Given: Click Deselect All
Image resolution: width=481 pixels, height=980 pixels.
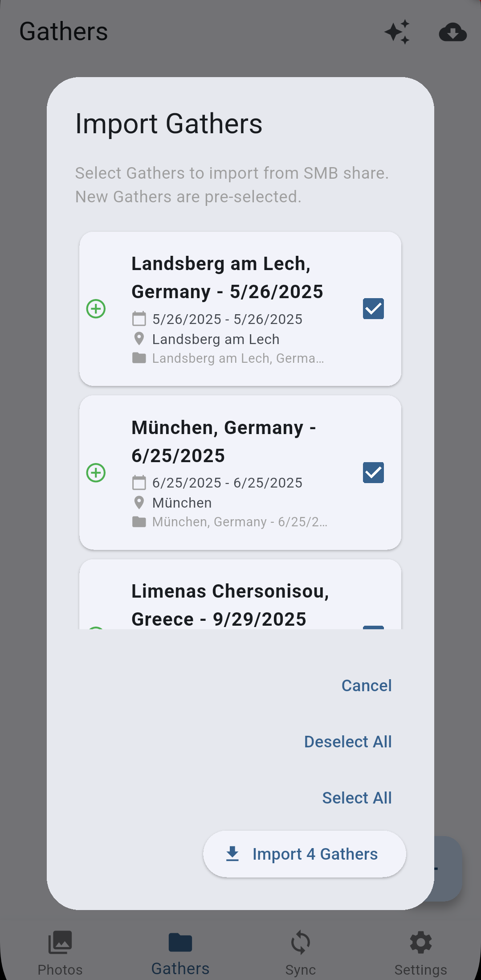Looking at the screenshot, I should pos(348,742).
